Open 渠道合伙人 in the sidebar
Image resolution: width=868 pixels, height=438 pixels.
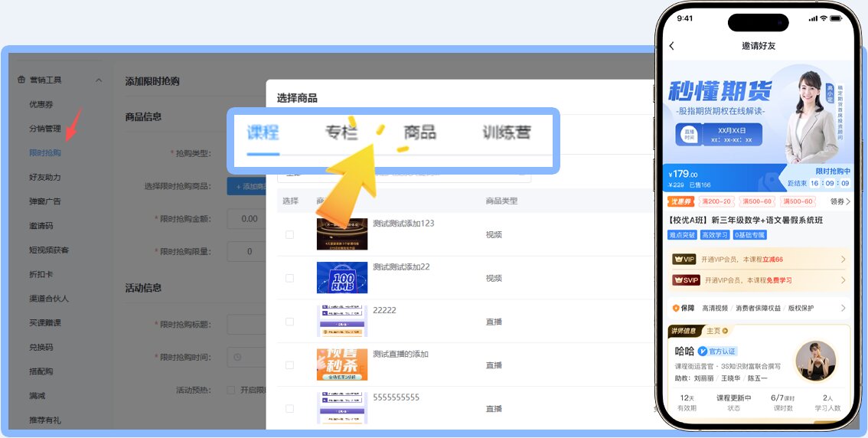point(49,299)
